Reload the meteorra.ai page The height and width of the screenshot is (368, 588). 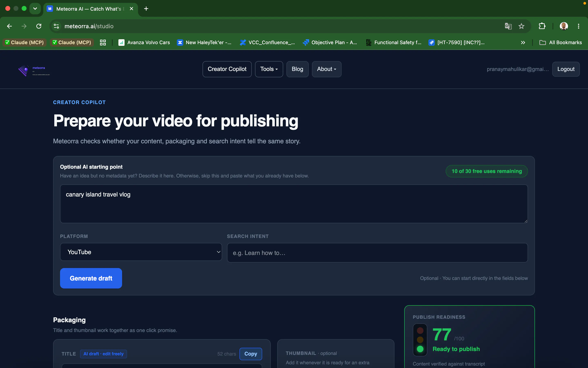coord(39,26)
